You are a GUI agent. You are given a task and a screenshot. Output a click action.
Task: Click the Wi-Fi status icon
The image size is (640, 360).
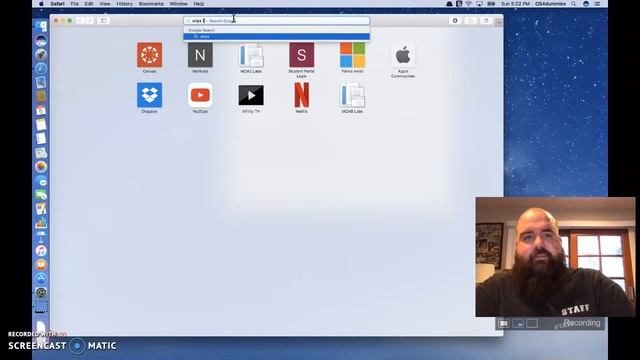469,4
